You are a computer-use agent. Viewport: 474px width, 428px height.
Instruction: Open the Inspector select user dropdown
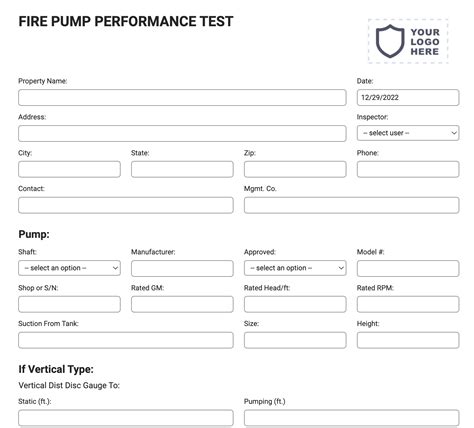[408, 133]
